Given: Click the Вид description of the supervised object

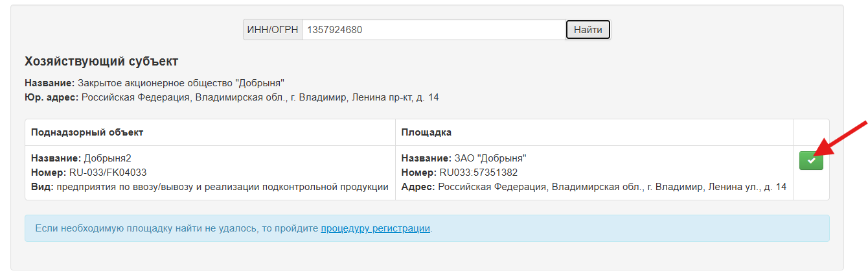Looking at the screenshot, I should tap(222, 187).
